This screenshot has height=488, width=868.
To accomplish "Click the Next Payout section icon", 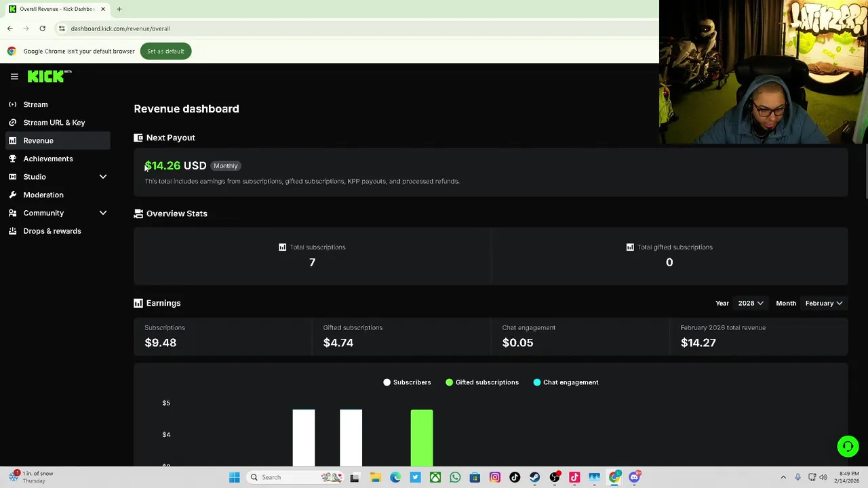I will pos(138,138).
